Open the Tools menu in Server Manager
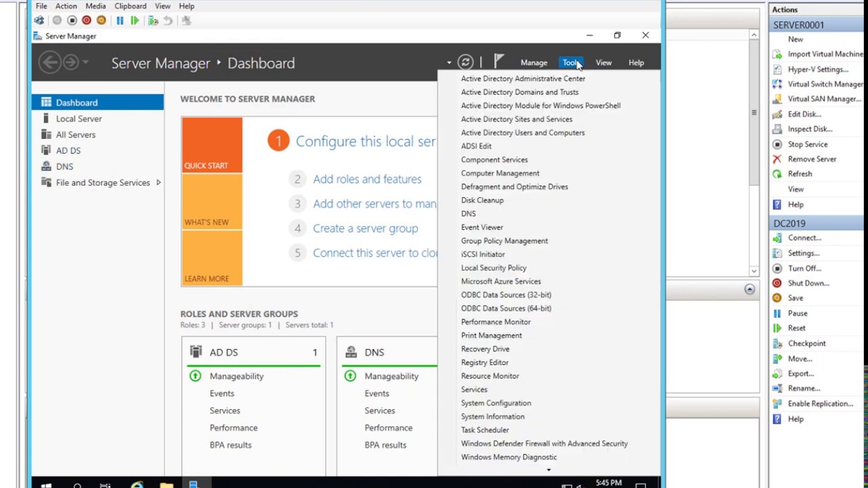 click(571, 63)
